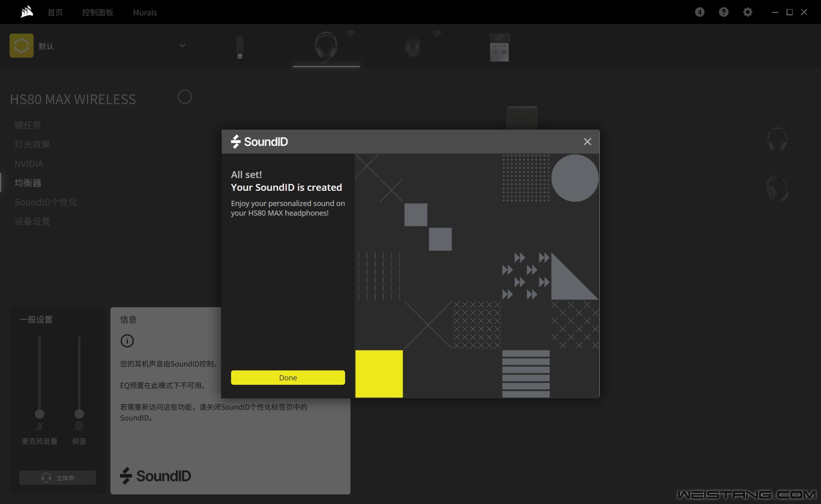Click the SoundID logo in dialog header
The image size is (821, 504).
(x=259, y=142)
